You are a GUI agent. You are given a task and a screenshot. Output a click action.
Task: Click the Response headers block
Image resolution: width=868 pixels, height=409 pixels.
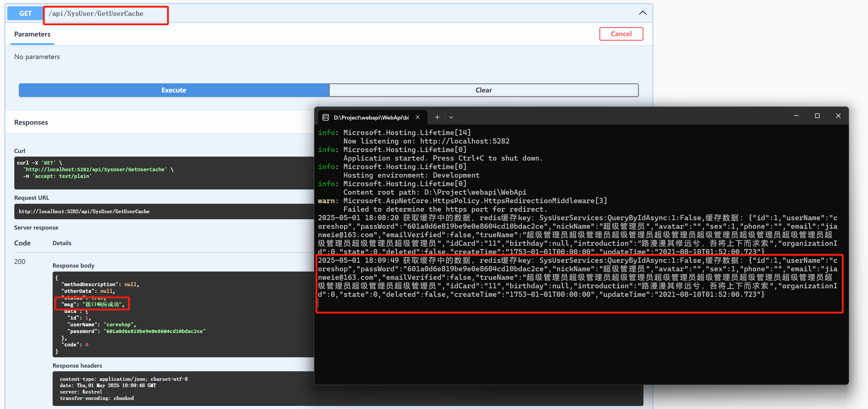pos(182,388)
